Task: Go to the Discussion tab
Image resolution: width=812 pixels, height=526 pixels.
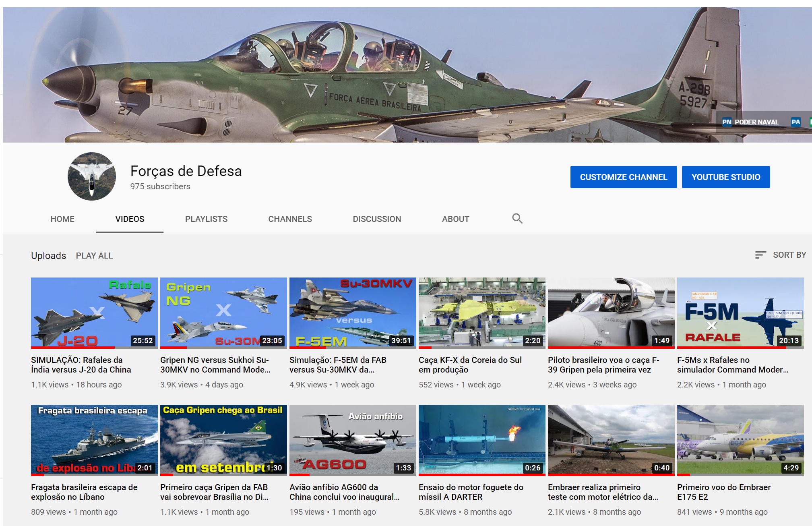Action: (377, 219)
